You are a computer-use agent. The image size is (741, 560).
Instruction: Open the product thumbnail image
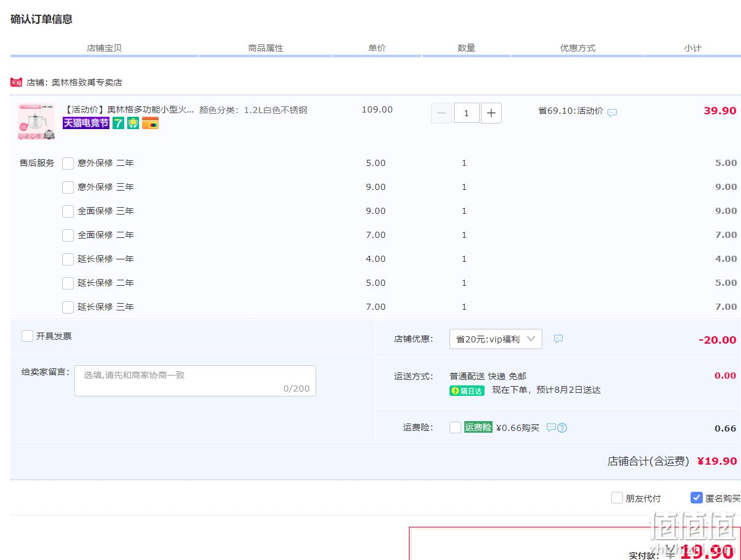[x=36, y=122]
